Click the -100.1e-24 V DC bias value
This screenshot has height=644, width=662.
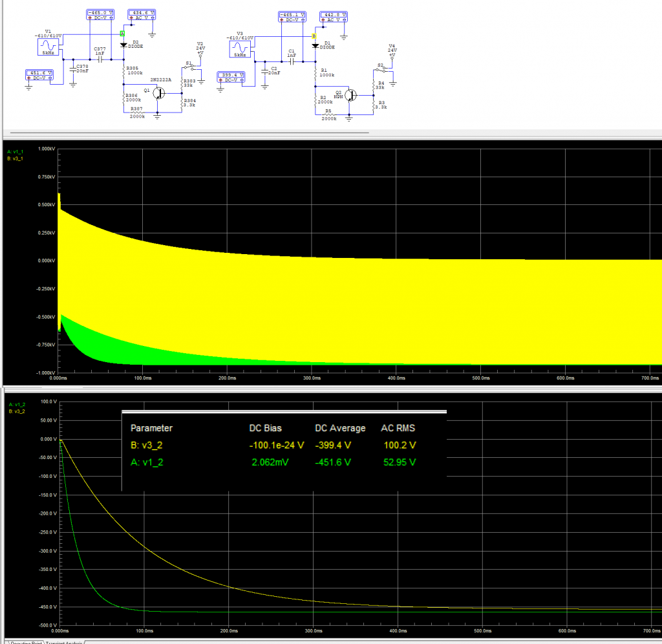(x=277, y=445)
